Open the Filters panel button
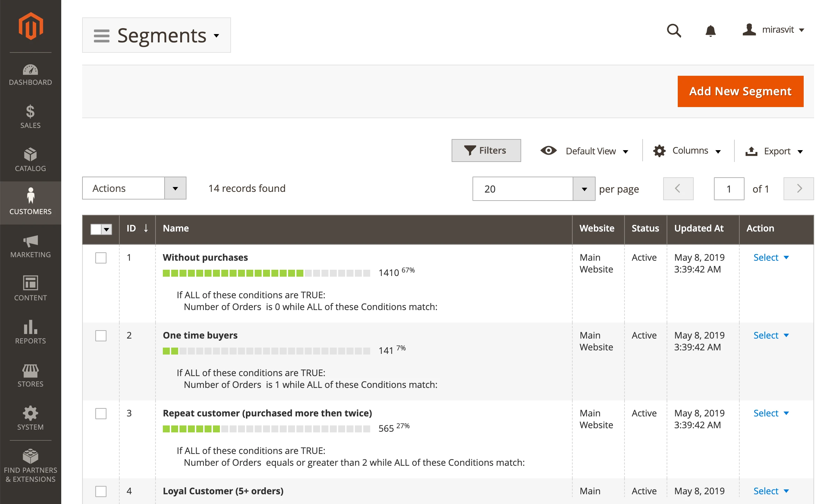835x504 pixels. coord(486,151)
